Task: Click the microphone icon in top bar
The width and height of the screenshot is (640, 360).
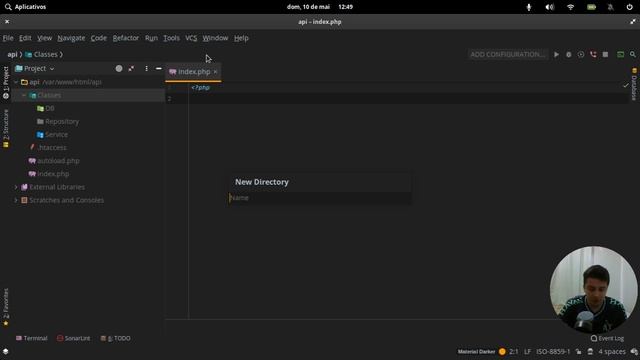Action: coord(529,7)
